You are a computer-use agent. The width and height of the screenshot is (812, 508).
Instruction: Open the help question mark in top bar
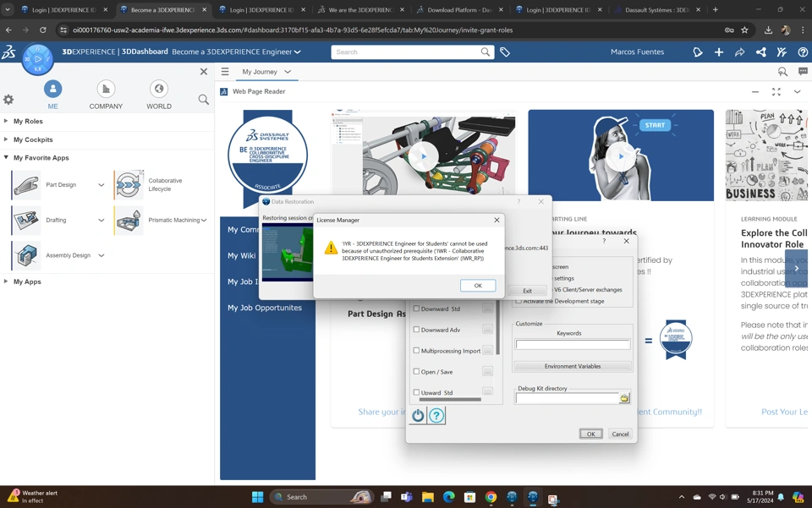pos(803,52)
